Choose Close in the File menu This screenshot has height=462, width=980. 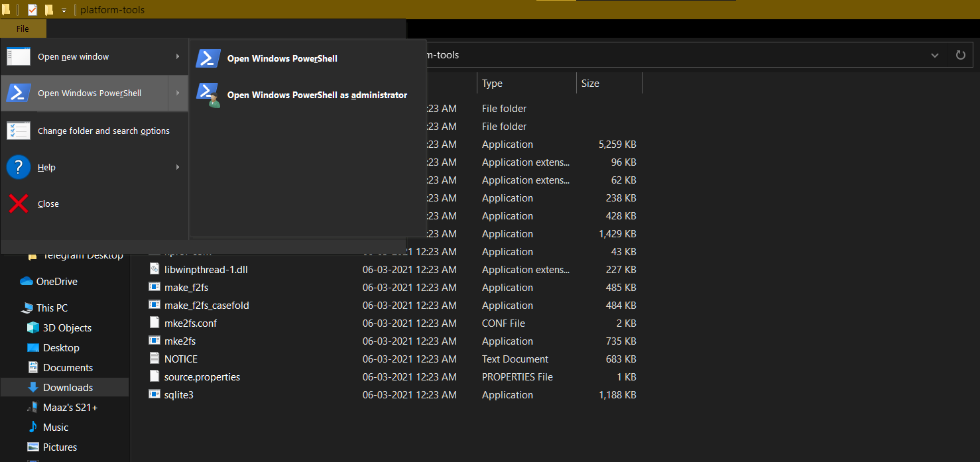[95, 204]
